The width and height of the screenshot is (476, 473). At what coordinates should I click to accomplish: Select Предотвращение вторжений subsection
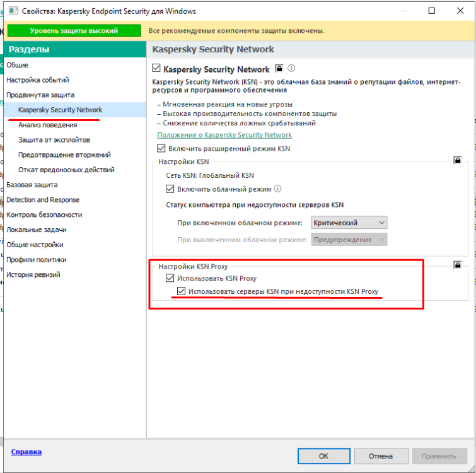(x=74, y=155)
